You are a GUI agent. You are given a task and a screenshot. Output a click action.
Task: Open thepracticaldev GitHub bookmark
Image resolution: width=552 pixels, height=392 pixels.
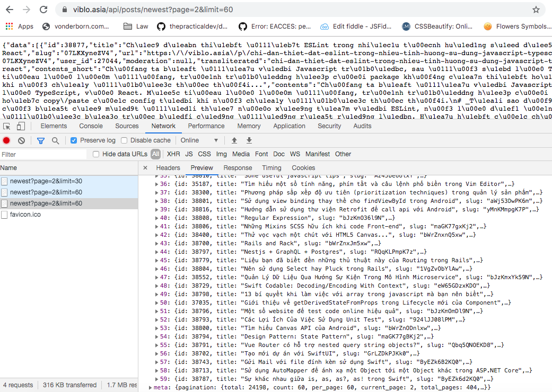point(192,26)
